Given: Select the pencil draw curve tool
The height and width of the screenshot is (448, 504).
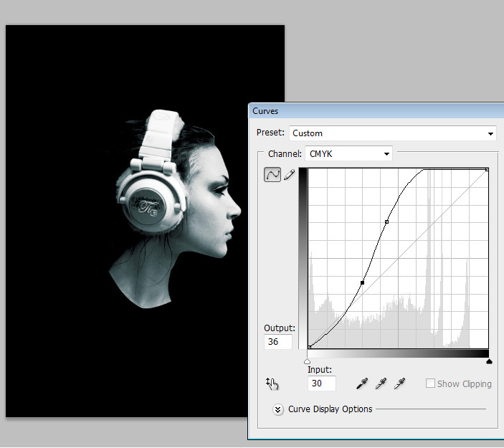Looking at the screenshot, I should [x=289, y=174].
